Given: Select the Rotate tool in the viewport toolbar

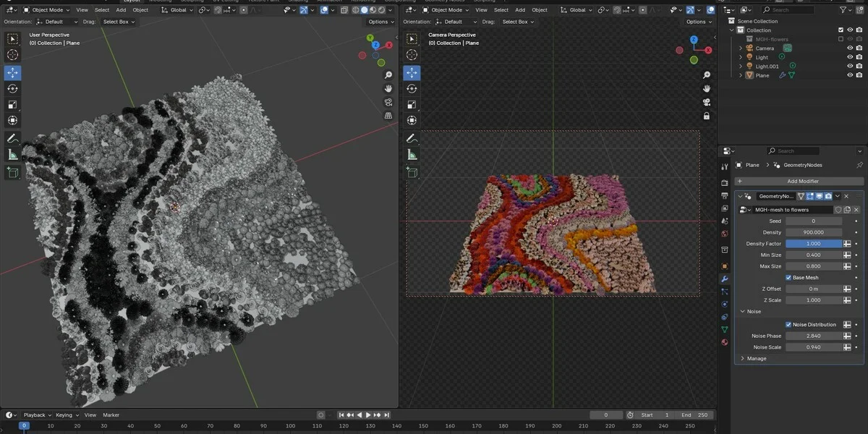Looking at the screenshot, I should pyautogui.click(x=12, y=88).
